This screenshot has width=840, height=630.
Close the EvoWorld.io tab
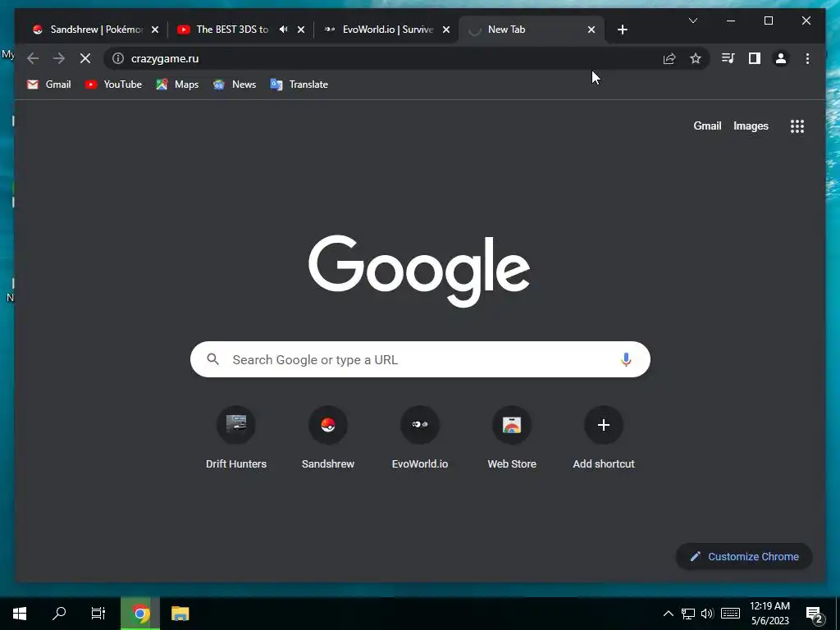click(x=446, y=30)
